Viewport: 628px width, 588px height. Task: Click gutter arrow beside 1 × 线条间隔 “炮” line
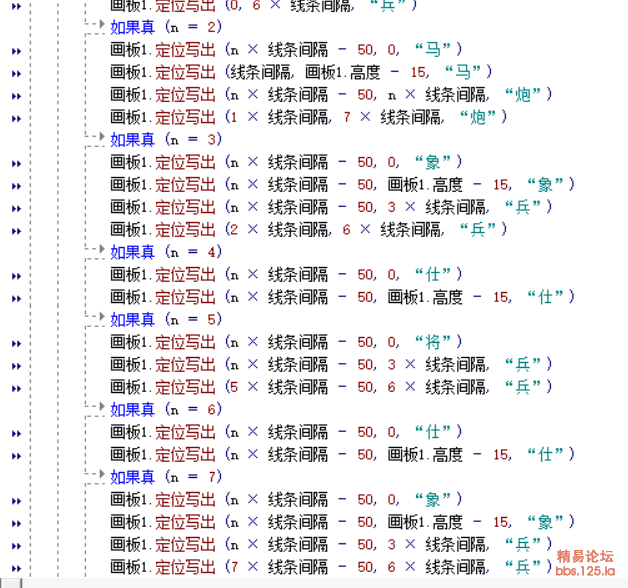(x=16, y=119)
